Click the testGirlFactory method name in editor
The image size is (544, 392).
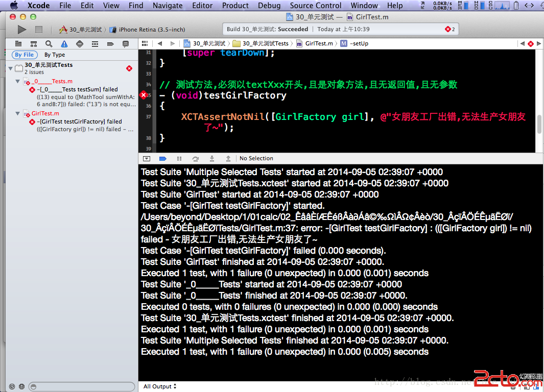(x=245, y=95)
